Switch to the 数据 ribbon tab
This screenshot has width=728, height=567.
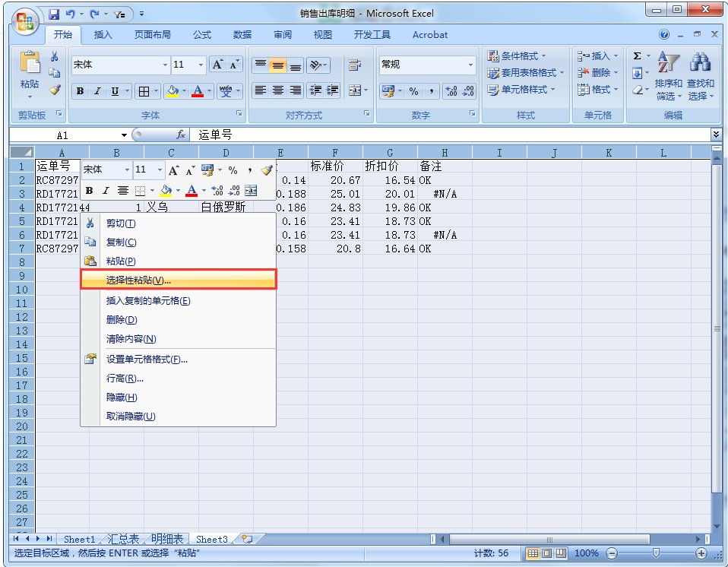click(242, 35)
